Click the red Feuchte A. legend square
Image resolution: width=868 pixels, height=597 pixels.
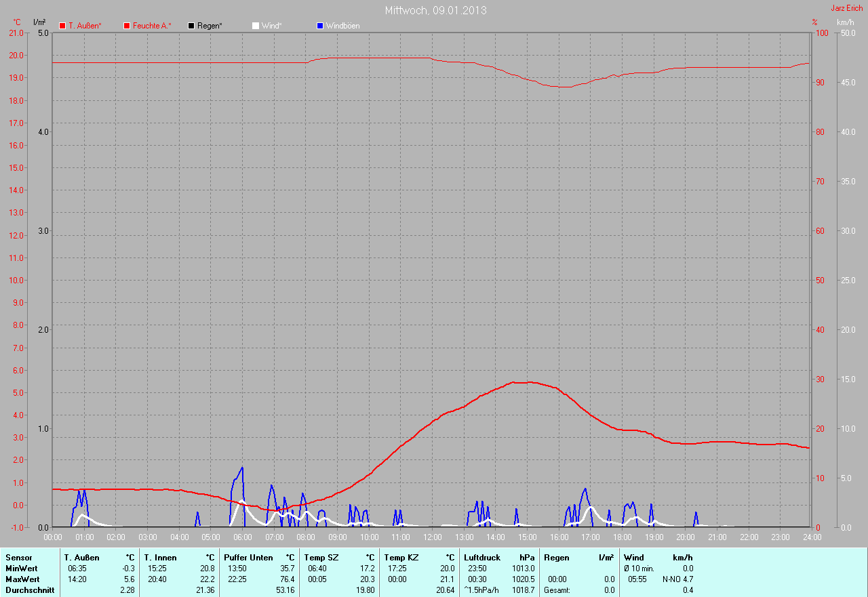pos(127,26)
